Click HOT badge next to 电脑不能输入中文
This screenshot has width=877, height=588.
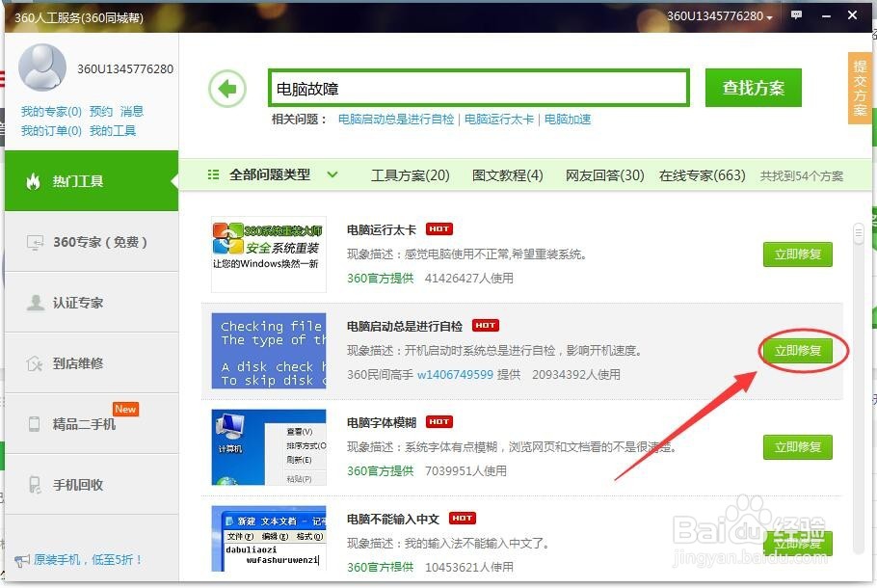tap(462, 518)
